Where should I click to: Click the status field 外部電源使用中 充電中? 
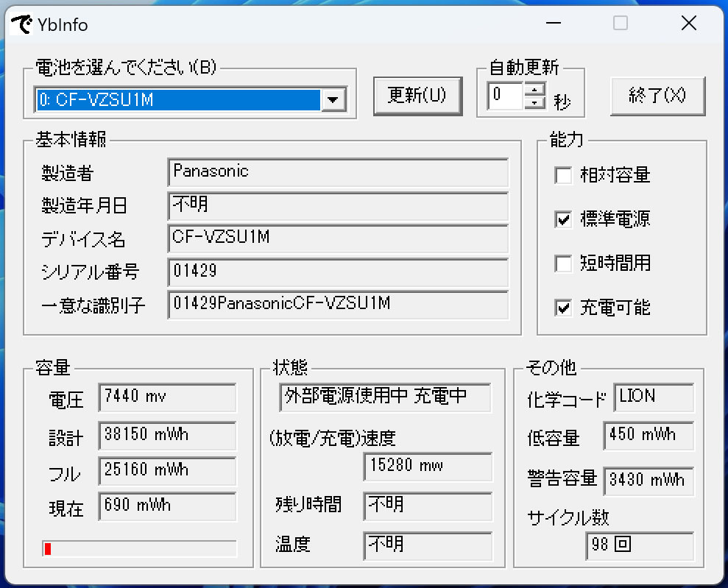coord(385,397)
